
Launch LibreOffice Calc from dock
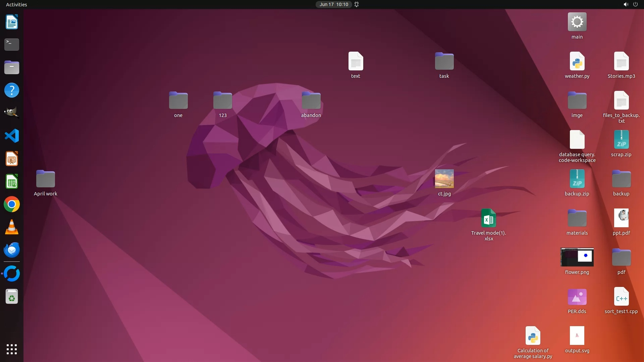pyautogui.click(x=12, y=182)
